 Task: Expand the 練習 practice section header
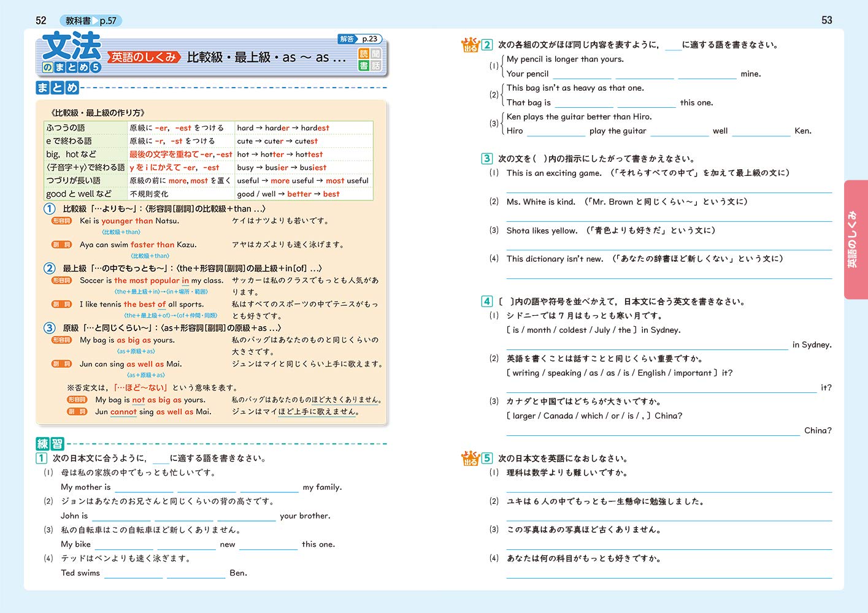(x=49, y=443)
